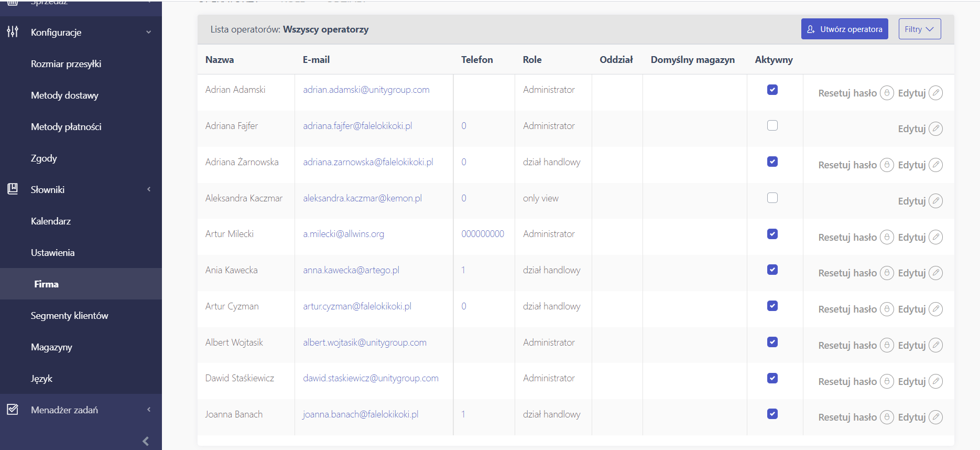980x450 pixels.
Task: Click lock icon for Artur Cyzman
Action: coord(887,309)
